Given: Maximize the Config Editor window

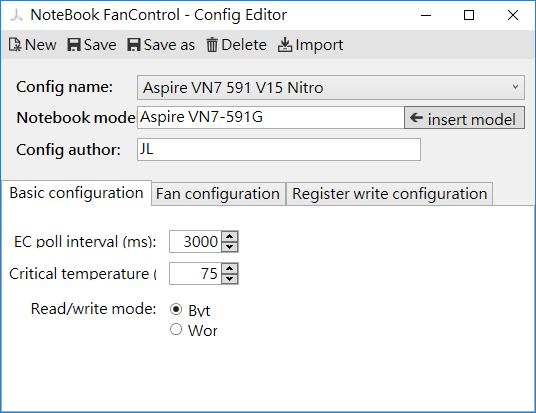Looking at the screenshot, I should [469, 15].
